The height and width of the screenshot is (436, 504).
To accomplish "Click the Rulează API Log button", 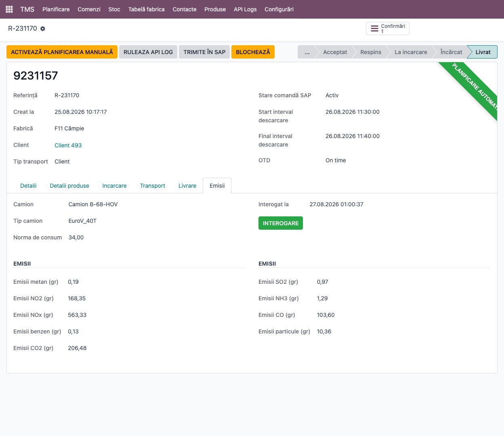I will tap(148, 52).
